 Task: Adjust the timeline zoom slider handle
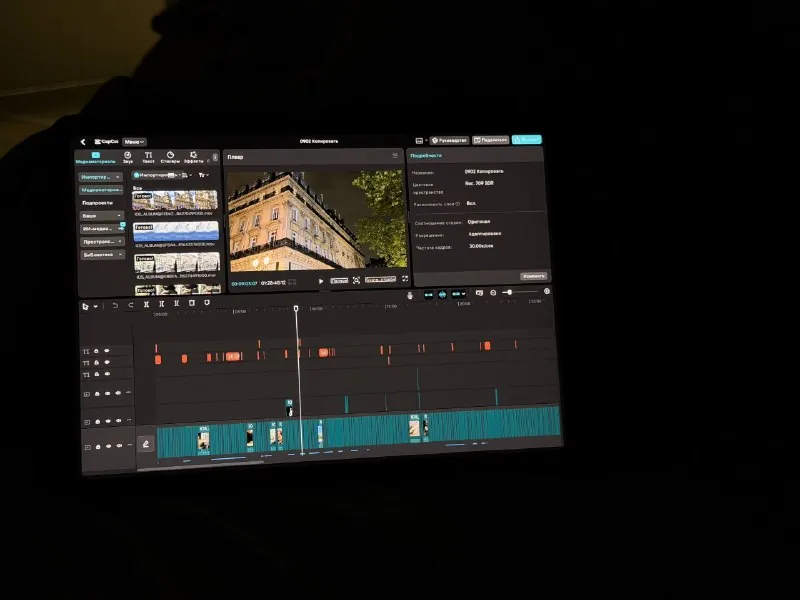[509, 292]
